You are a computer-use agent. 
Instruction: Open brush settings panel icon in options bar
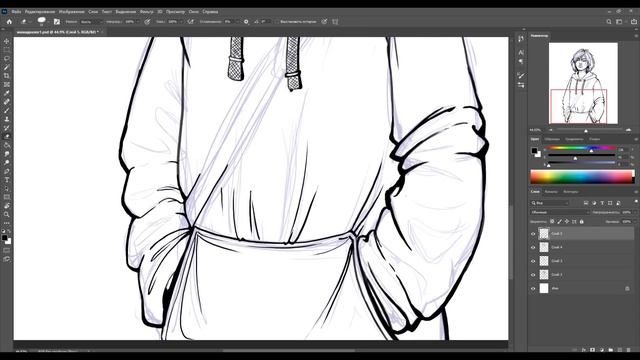(57, 22)
